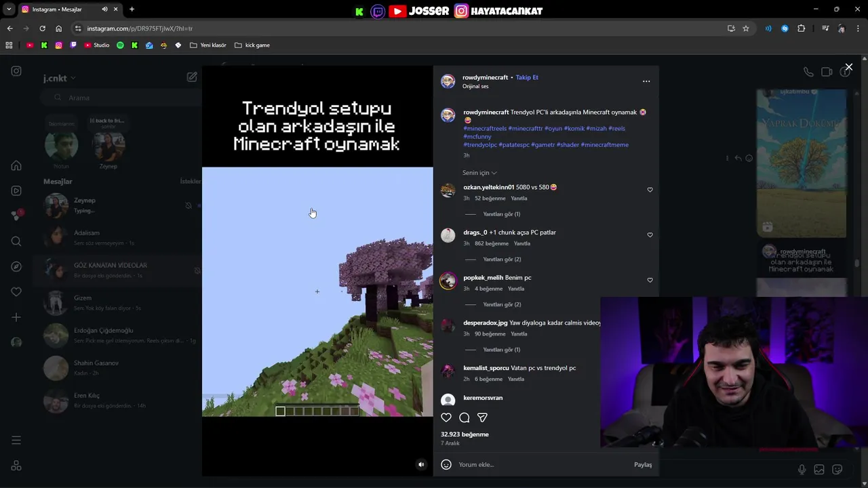Go to Instagram Home in sidebar
868x488 pixels.
pos(16,165)
